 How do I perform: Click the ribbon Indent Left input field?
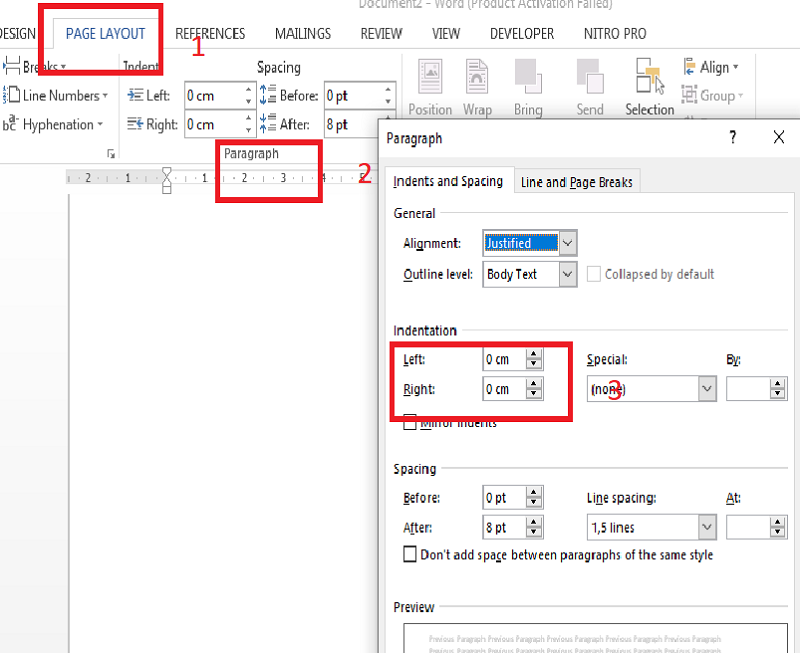pyautogui.click(x=219, y=95)
